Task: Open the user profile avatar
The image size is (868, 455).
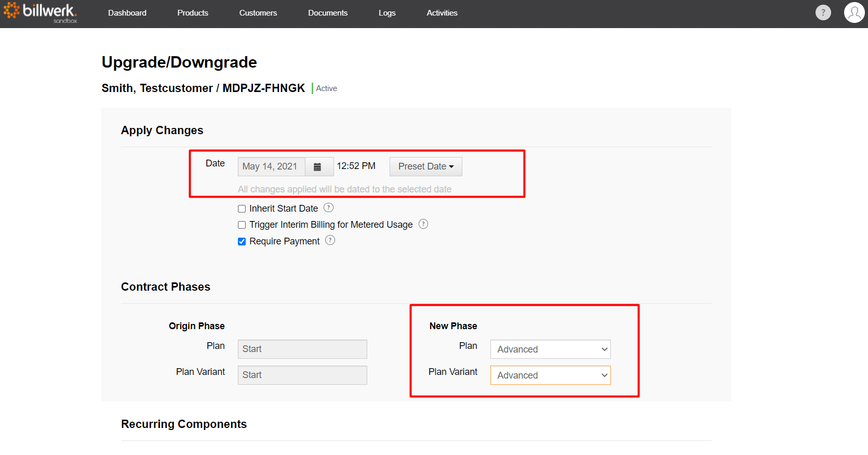Action: (x=854, y=12)
